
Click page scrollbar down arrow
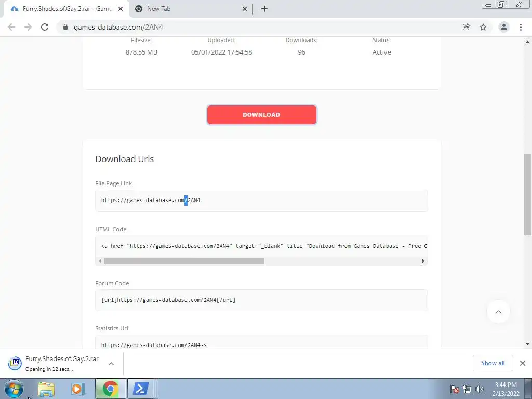point(527,344)
